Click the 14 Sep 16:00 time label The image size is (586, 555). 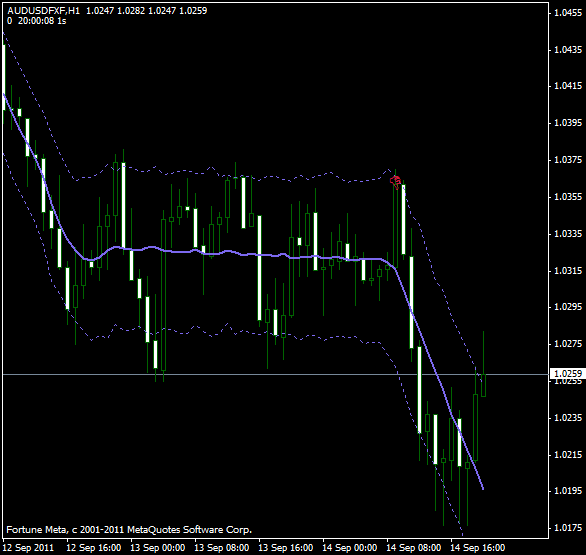(x=477, y=548)
